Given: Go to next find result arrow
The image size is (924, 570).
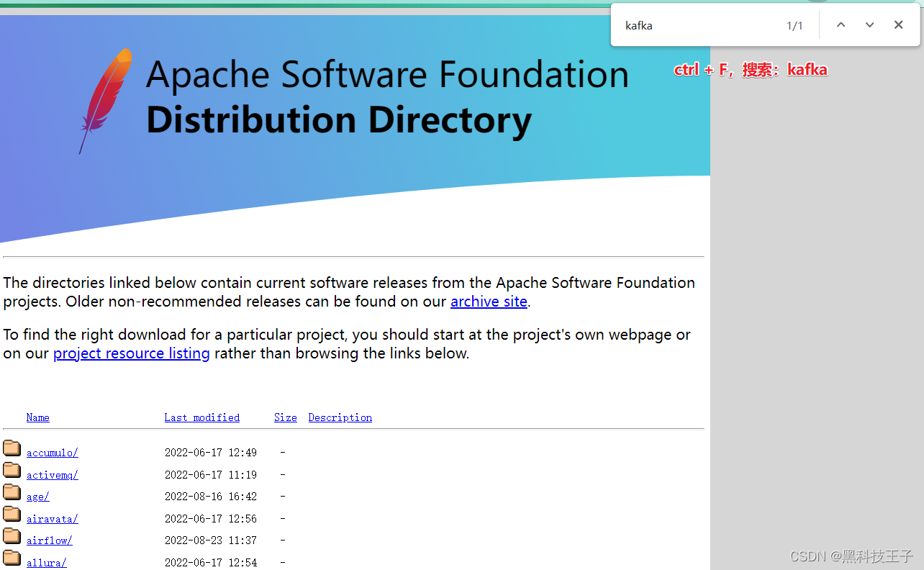Looking at the screenshot, I should 869,25.
